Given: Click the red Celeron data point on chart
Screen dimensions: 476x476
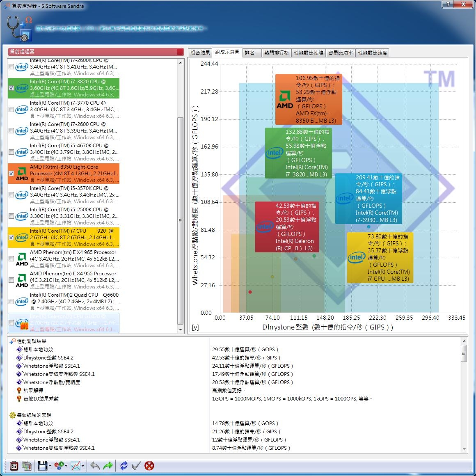Looking at the screenshot, I should click(250, 292).
